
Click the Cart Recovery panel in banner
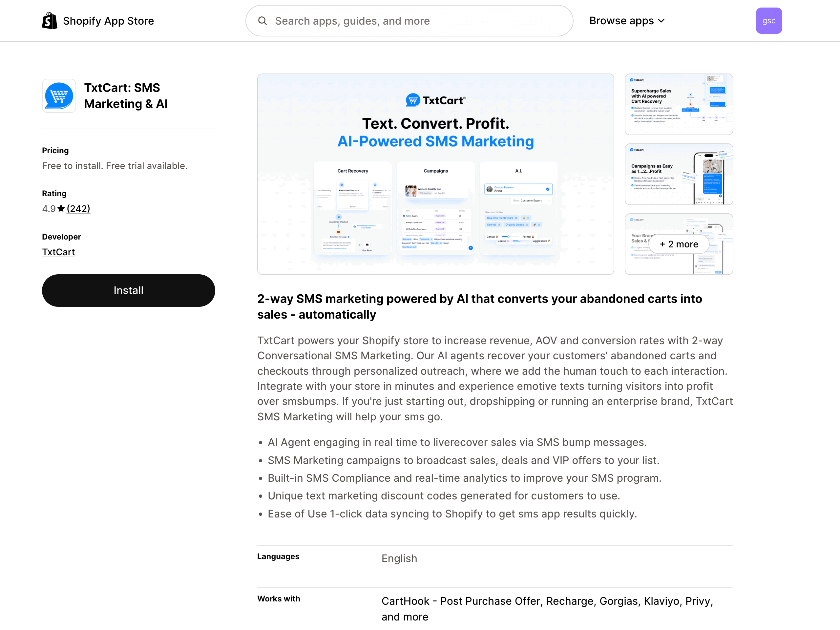(352, 209)
